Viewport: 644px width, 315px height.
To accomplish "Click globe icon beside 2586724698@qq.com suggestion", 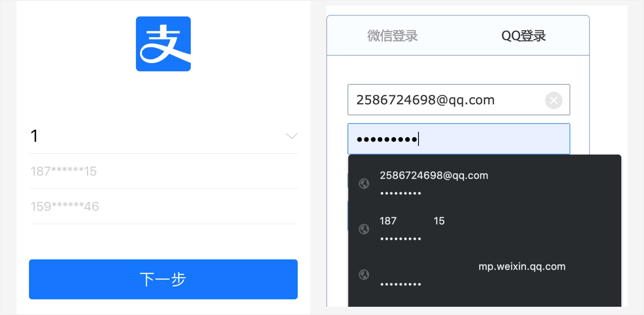I will (x=364, y=183).
